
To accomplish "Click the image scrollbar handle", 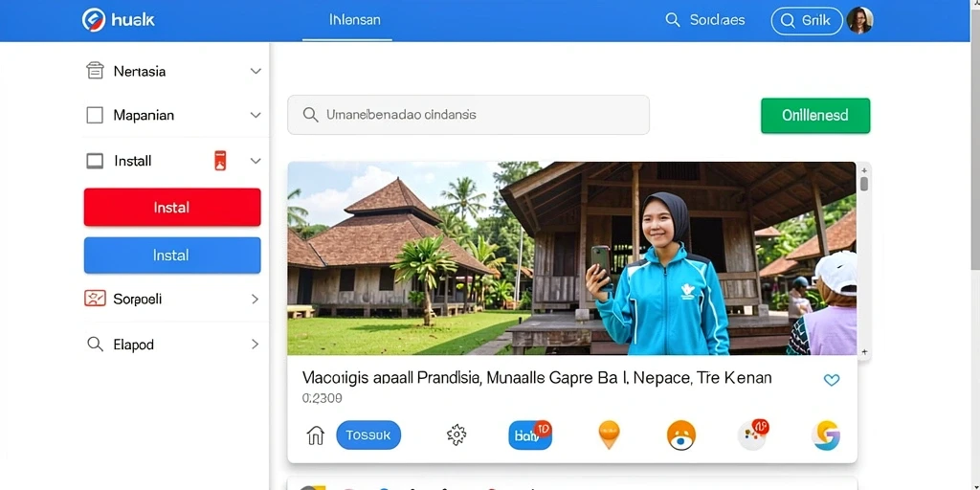I will click(864, 184).
